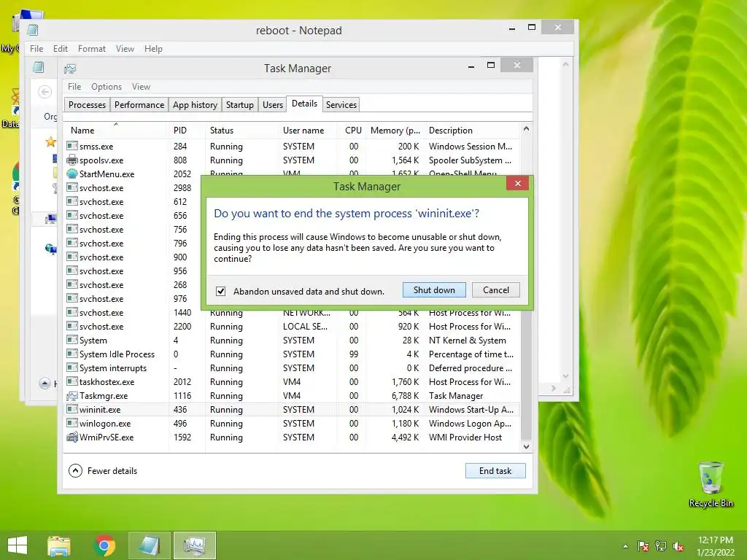Screen dimensions: 747x560
Task: Switch to Notepad via its taskbar icon
Action: [149, 545]
